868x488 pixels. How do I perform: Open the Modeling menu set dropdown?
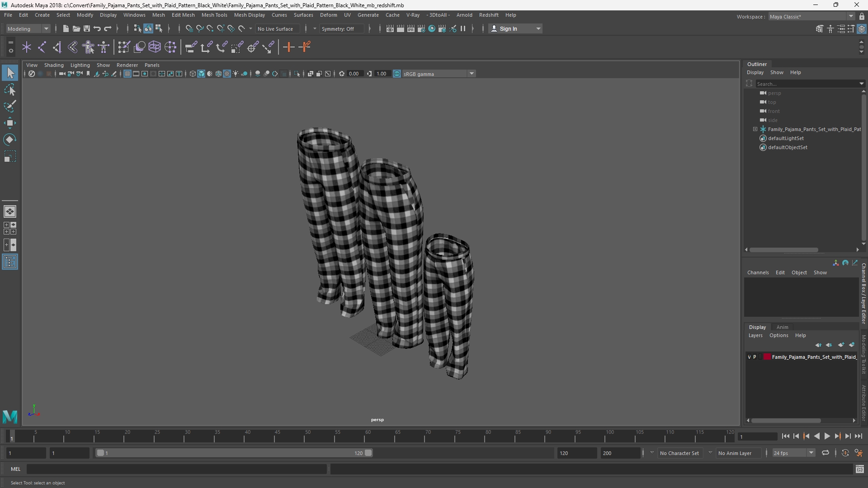click(x=28, y=28)
